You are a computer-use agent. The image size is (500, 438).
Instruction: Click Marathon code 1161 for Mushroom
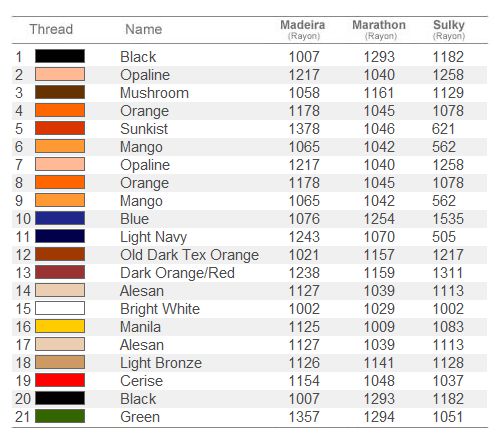click(379, 93)
